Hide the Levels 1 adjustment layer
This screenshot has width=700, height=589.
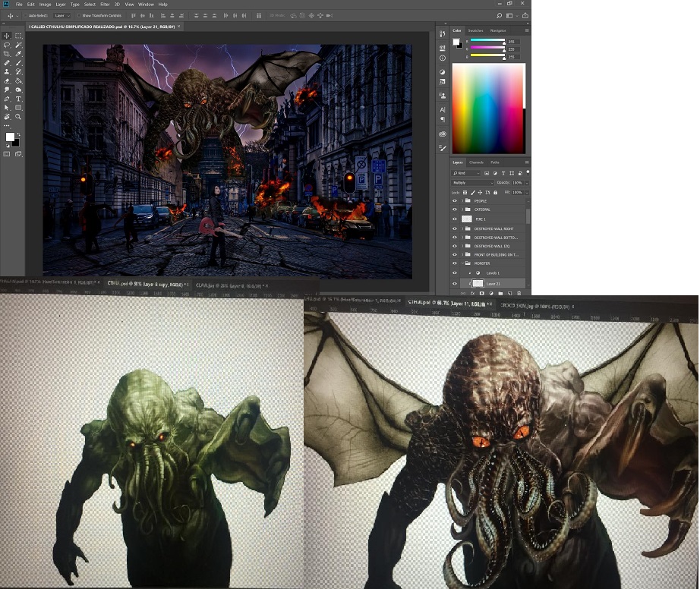(x=455, y=272)
